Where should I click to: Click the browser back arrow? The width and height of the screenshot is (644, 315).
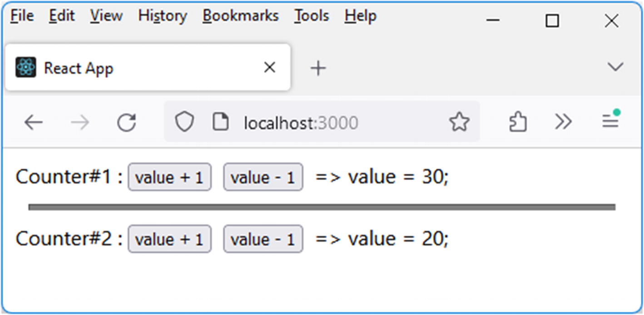click(x=33, y=122)
